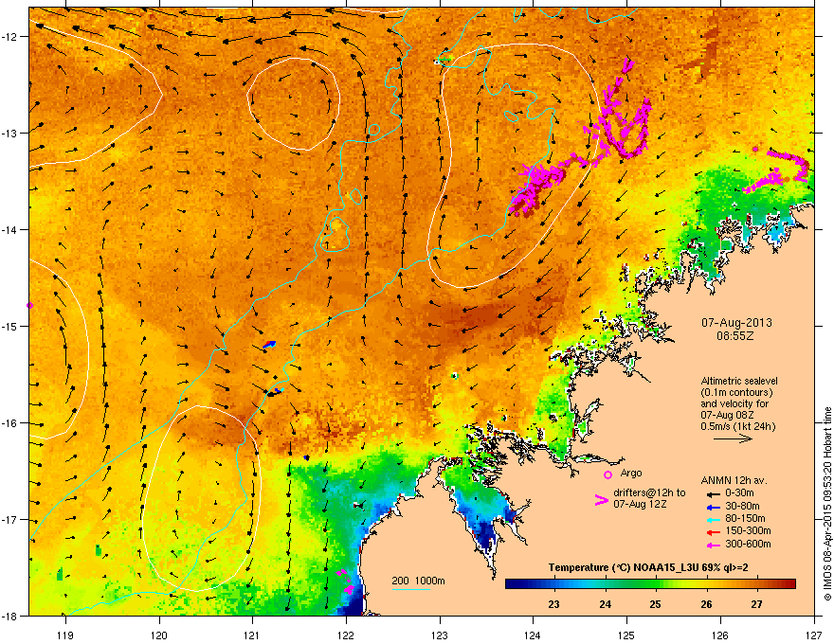Screen dimensions: 834x644
Task: Click the '150-300m' depth label
Action: [x=748, y=530]
